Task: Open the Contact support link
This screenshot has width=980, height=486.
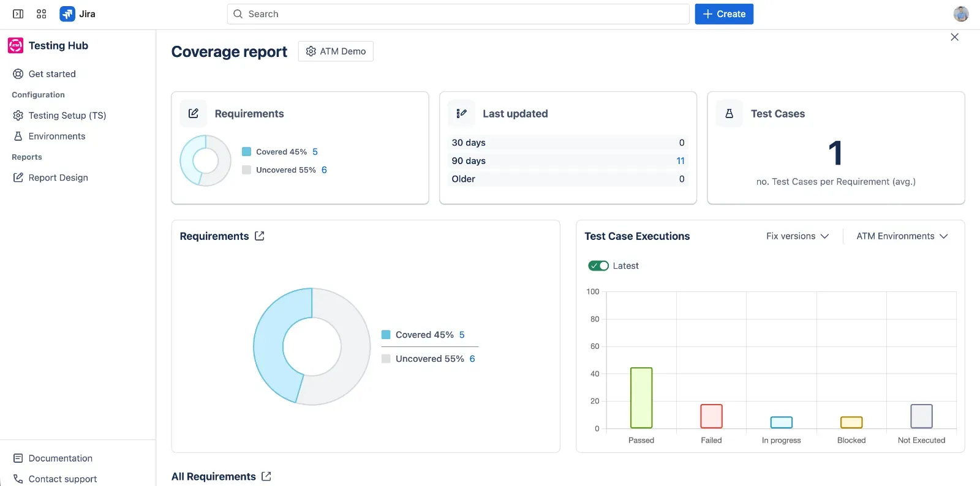Action: (x=62, y=479)
